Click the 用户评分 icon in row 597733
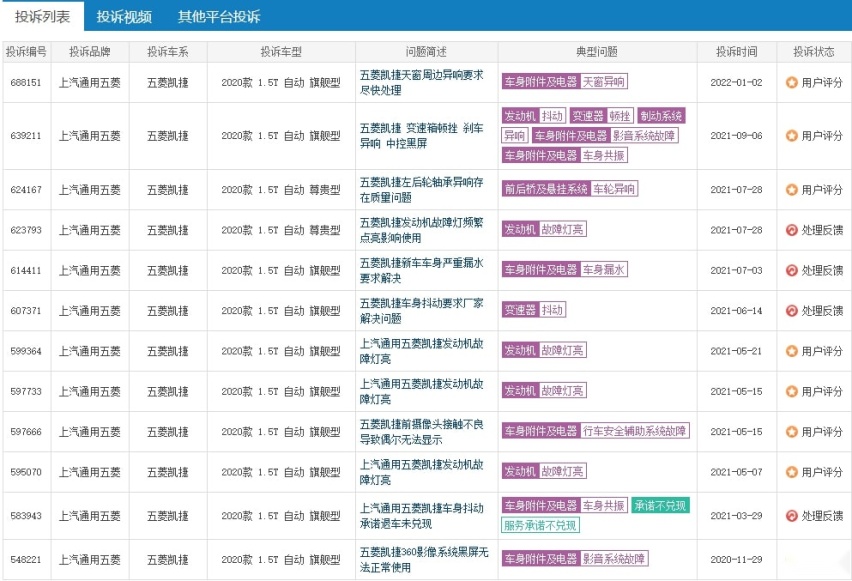The image size is (852, 581). coord(792,391)
